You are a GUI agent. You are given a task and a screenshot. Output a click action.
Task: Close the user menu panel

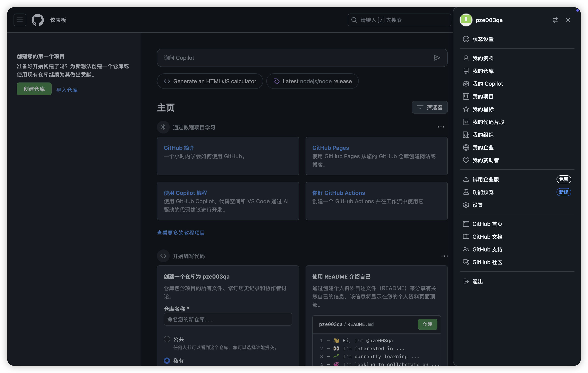coord(568,20)
